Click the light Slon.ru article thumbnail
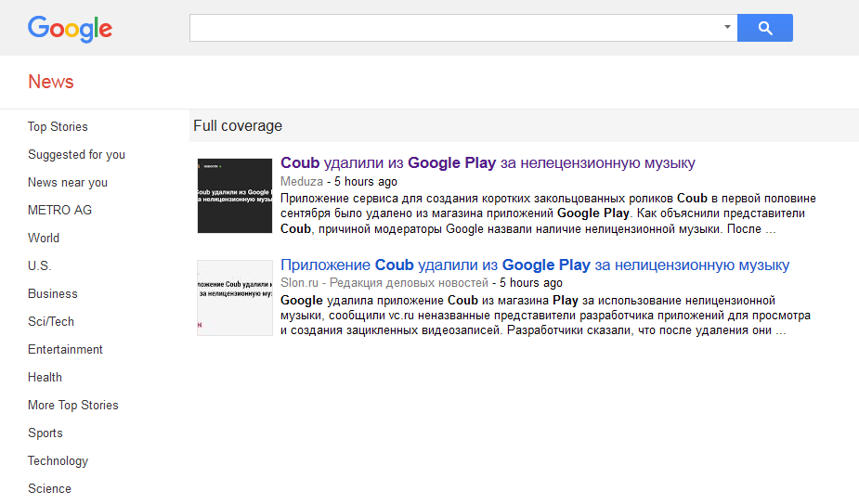 [234, 297]
